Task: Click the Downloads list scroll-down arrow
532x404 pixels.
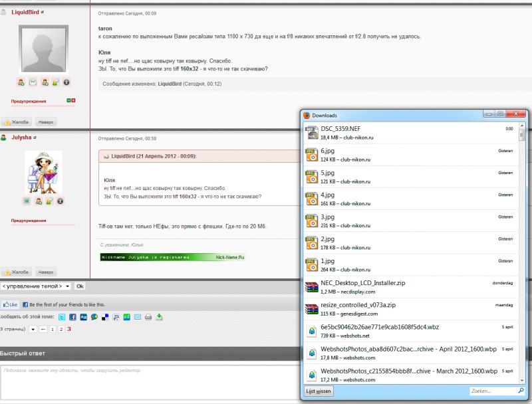Action: pos(522,381)
